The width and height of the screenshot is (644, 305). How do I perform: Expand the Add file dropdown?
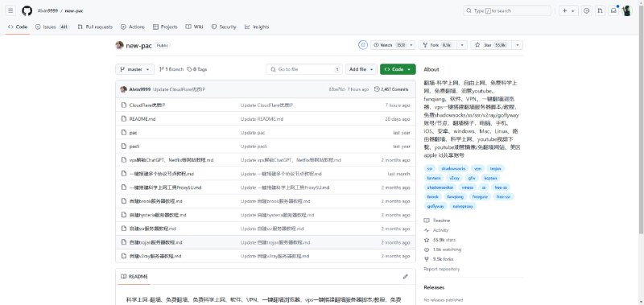(361, 69)
